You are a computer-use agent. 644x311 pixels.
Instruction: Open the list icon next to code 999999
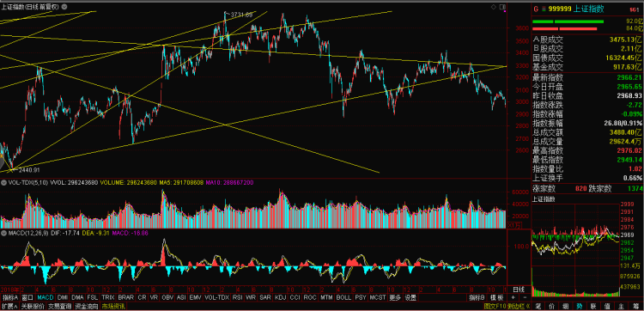544,9
